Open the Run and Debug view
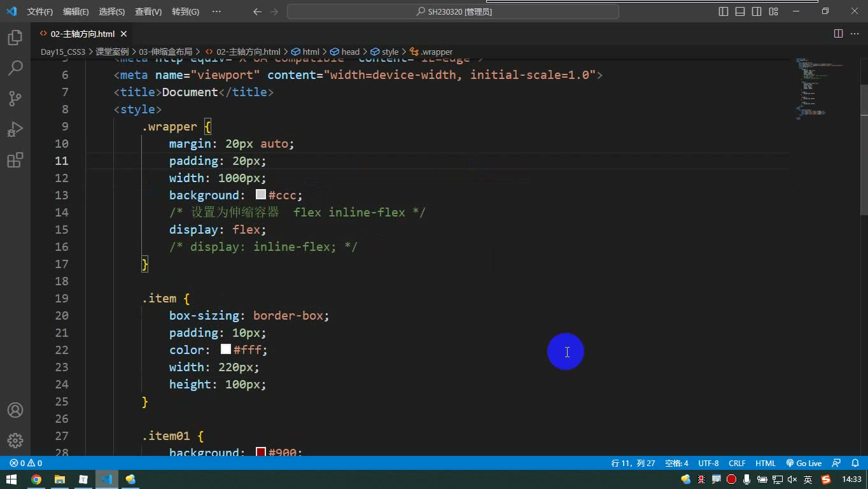 [x=15, y=129]
